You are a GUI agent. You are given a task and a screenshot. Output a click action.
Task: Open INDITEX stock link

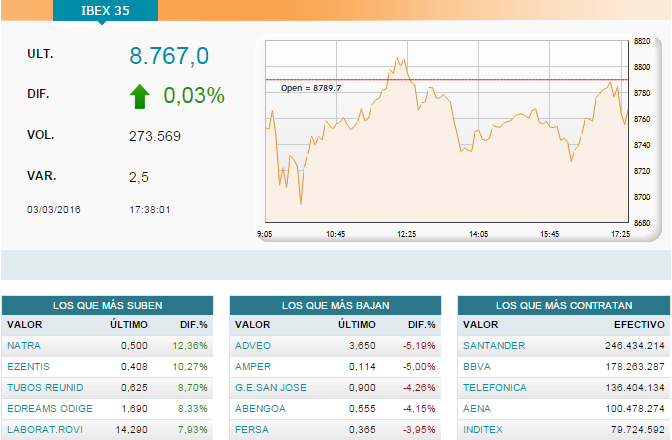click(483, 429)
